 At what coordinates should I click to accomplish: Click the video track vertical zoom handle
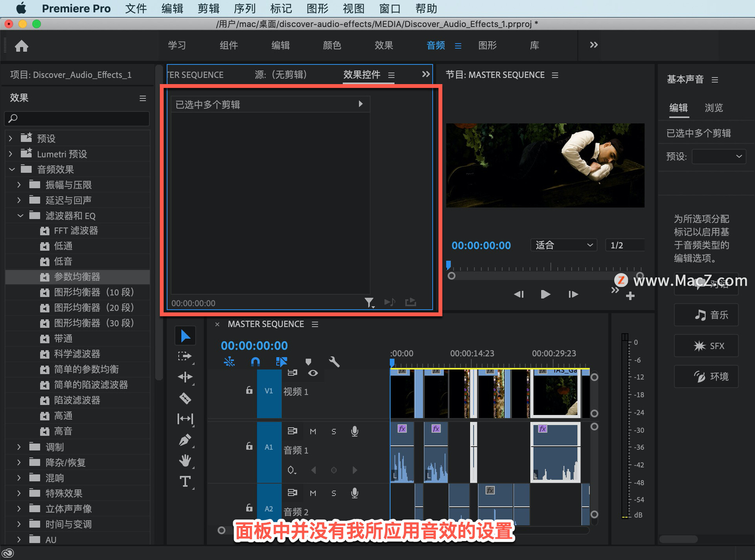[x=595, y=377]
